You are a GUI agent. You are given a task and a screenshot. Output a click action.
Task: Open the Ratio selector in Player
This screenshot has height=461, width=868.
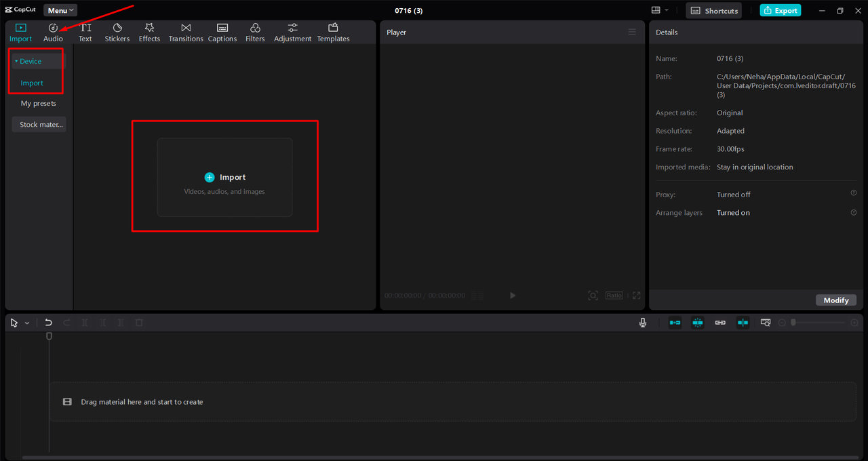614,296
